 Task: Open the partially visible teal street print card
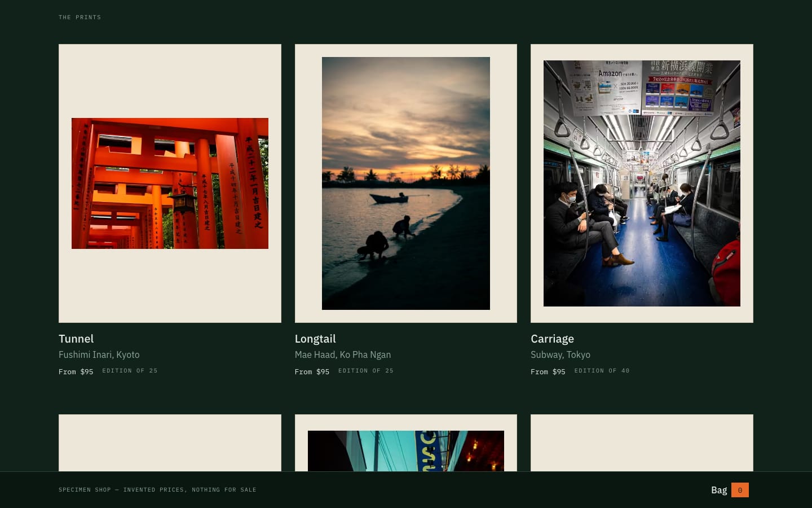pos(406,444)
